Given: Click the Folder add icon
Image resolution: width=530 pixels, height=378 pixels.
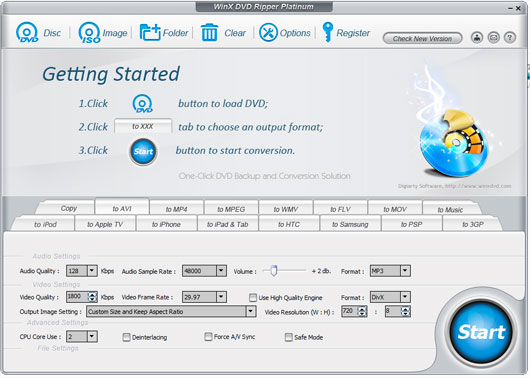Looking at the screenshot, I should coord(150,32).
